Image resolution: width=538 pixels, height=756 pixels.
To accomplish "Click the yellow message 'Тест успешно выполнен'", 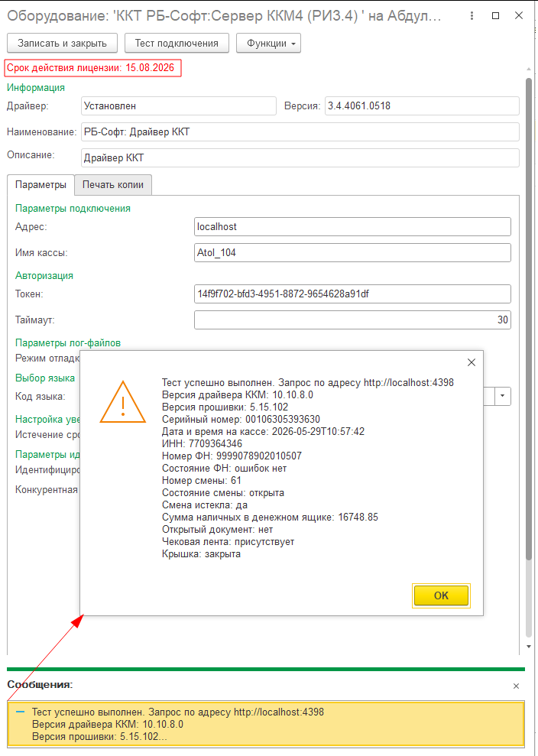I will [x=266, y=724].
